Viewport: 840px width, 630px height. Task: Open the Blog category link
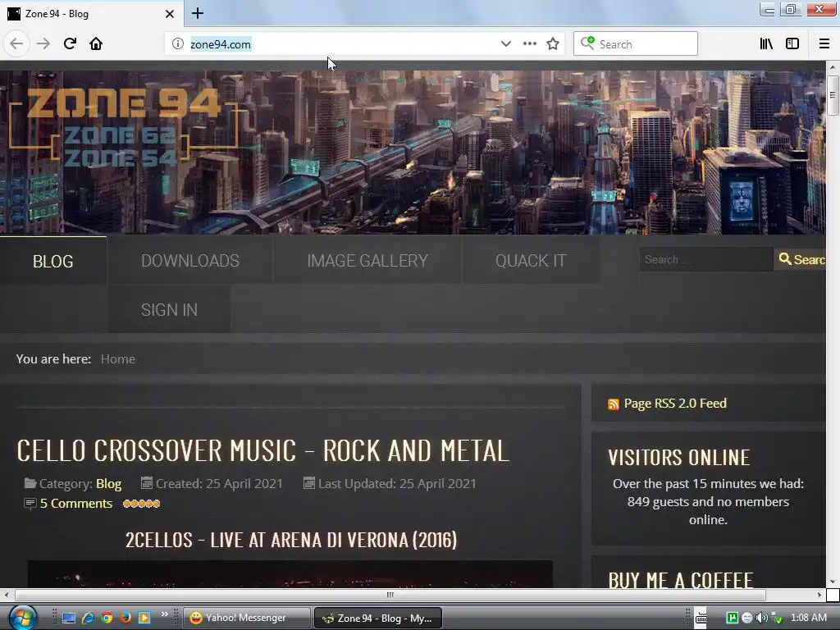click(x=109, y=484)
